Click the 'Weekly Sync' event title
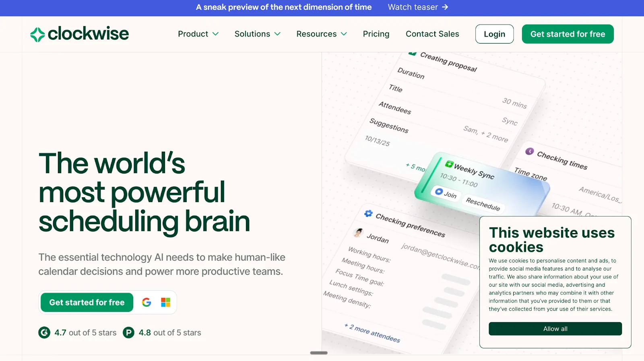 point(474,171)
